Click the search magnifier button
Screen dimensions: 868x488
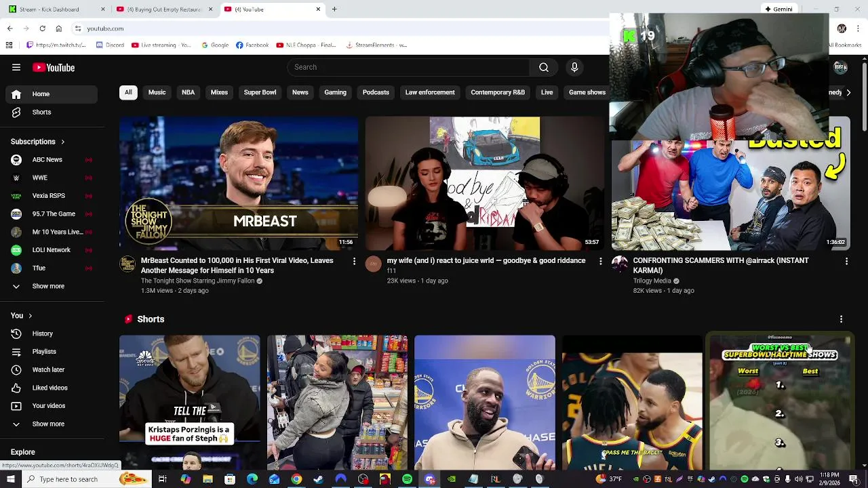click(543, 67)
